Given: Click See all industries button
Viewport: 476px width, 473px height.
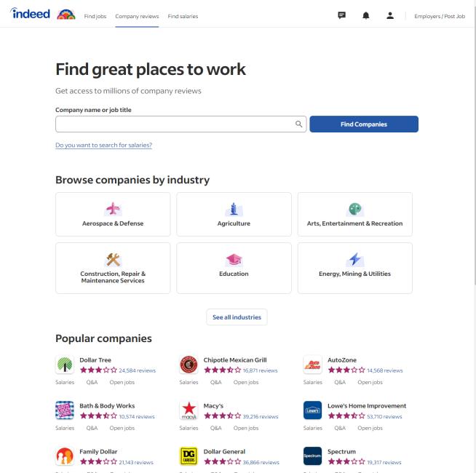Looking at the screenshot, I should coord(237,317).
